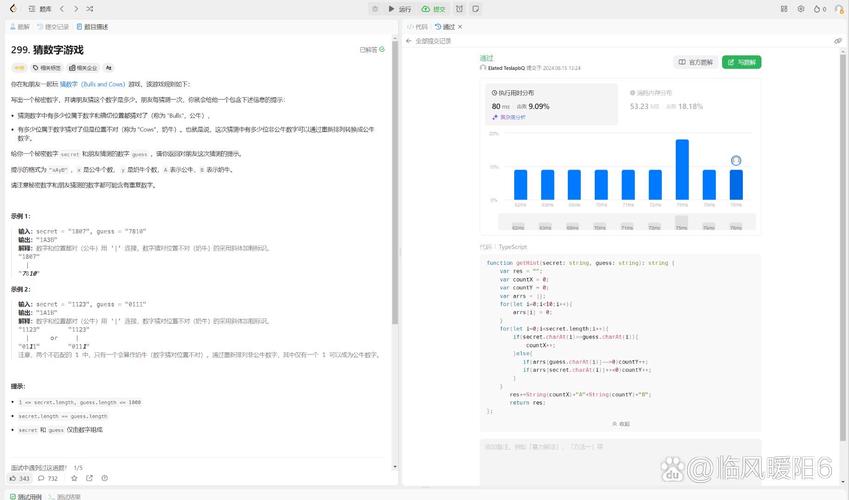
Task: Open the settings gear icon
Action: [801, 9]
